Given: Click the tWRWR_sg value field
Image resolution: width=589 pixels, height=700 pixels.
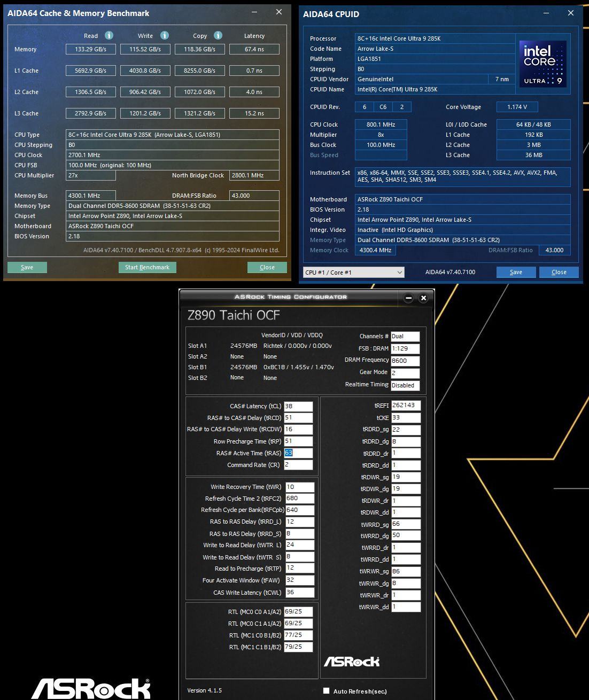Looking at the screenshot, I should click(406, 572).
